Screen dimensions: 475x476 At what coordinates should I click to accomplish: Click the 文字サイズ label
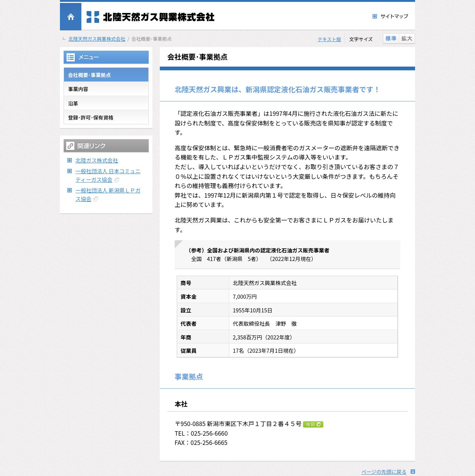(361, 39)
